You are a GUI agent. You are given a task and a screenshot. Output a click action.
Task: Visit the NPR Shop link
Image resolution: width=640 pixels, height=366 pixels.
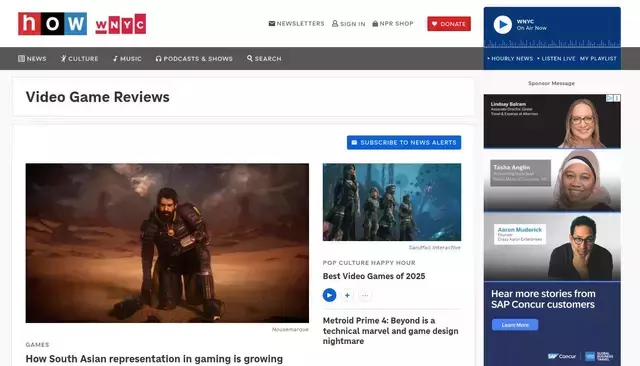coord(393,24)
